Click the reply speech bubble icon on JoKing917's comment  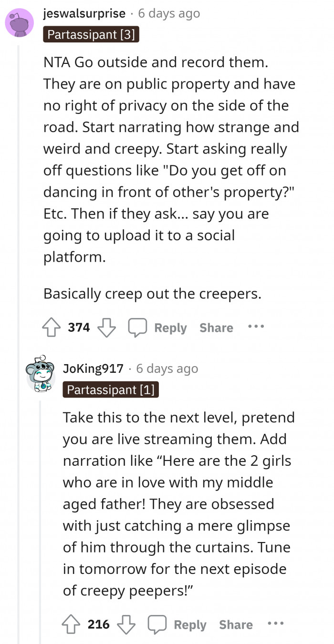coord(157,624)
